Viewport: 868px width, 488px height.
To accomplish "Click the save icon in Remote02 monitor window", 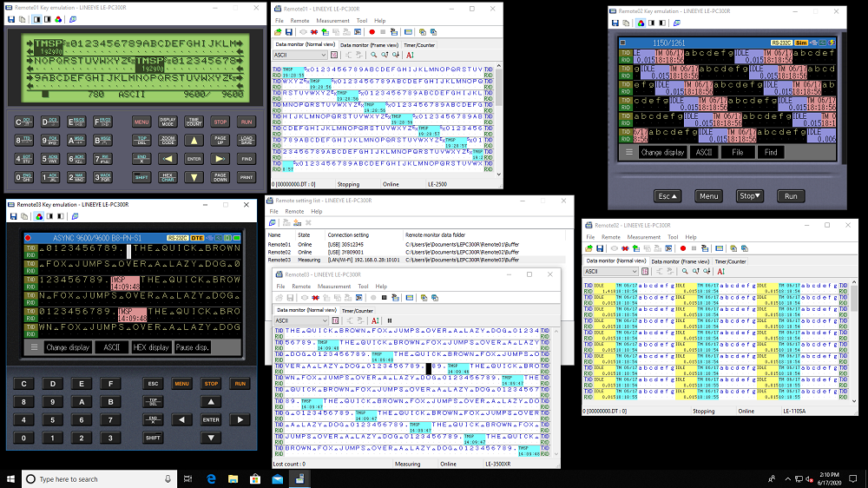I will point(600,248).
